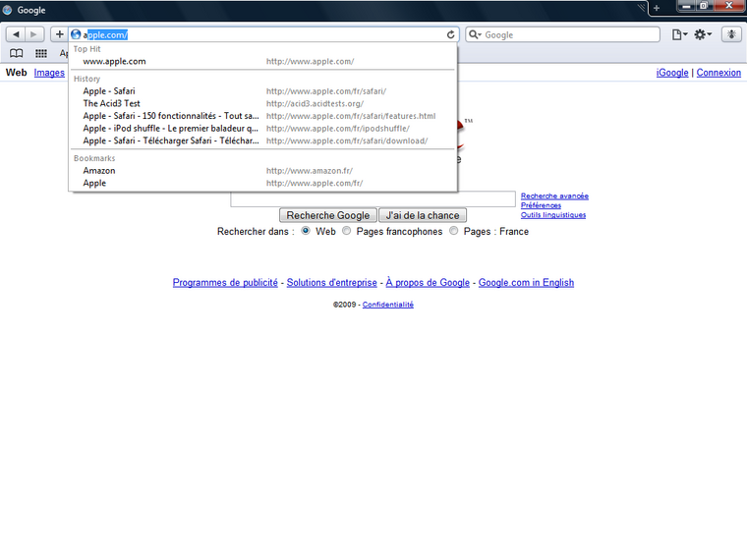The height and width of the screenshot is (560, 747).
Task: Click the address bar with apple.com/
Action: coord(263,34)
